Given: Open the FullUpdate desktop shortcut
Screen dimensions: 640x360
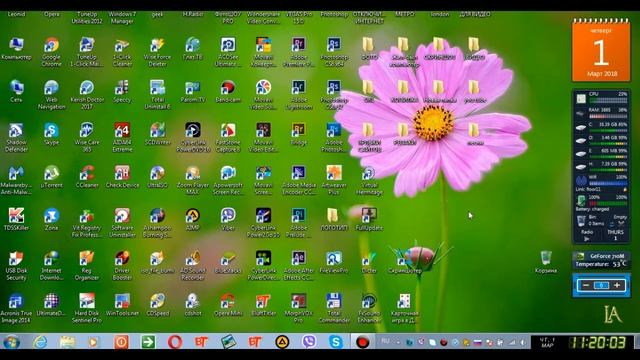Looking at the screenshot, I should click(369, 219).
